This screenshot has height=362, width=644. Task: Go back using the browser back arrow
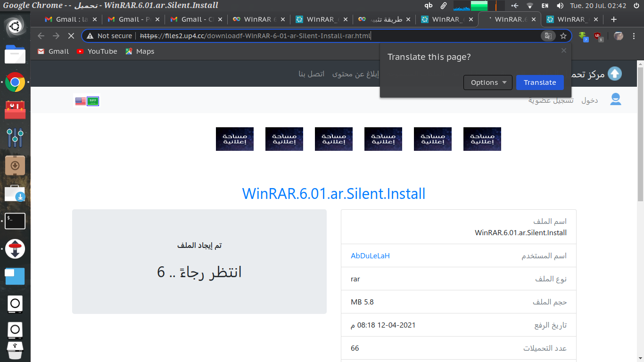coord(41,36)
